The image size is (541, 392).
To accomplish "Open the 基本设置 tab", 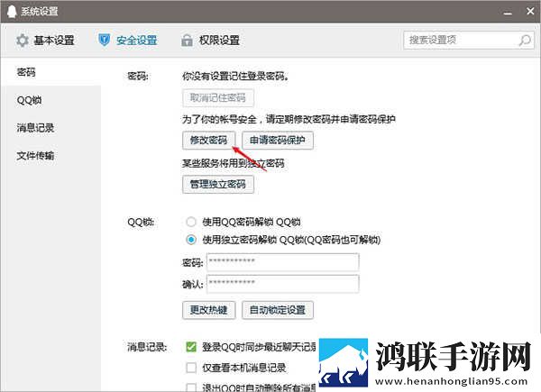I will pyautogui.click(x=45, y=41).
